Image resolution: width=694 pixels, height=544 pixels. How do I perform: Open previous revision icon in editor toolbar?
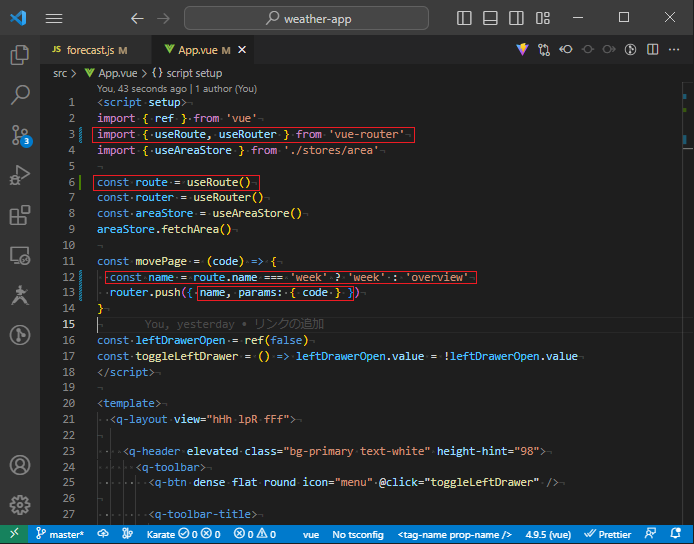[566, 50]
